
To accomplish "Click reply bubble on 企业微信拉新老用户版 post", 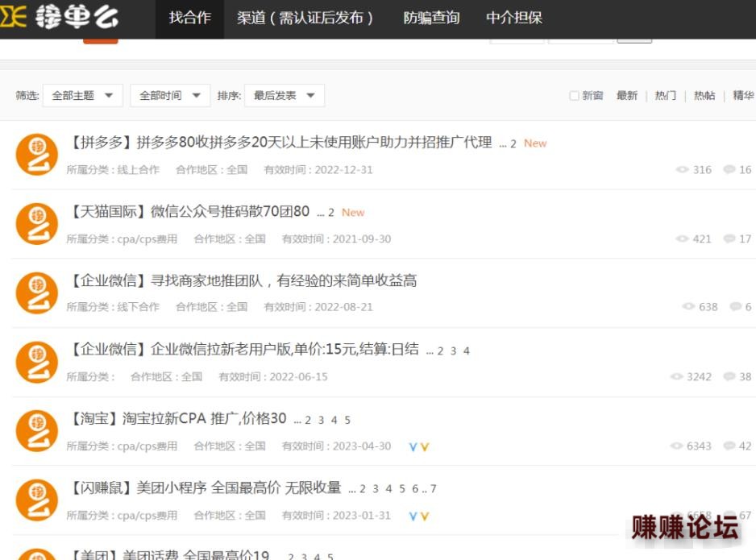I will 729,376.
